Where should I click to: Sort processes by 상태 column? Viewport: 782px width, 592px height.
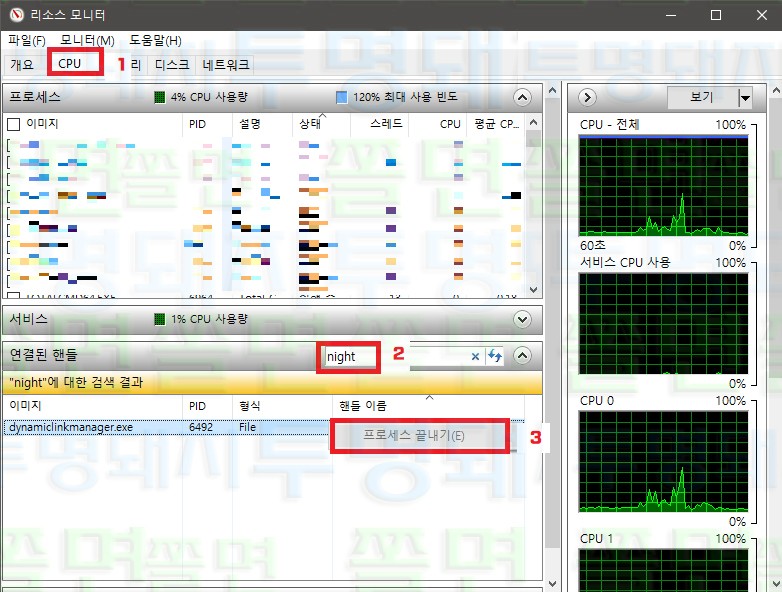click(321, 124)
